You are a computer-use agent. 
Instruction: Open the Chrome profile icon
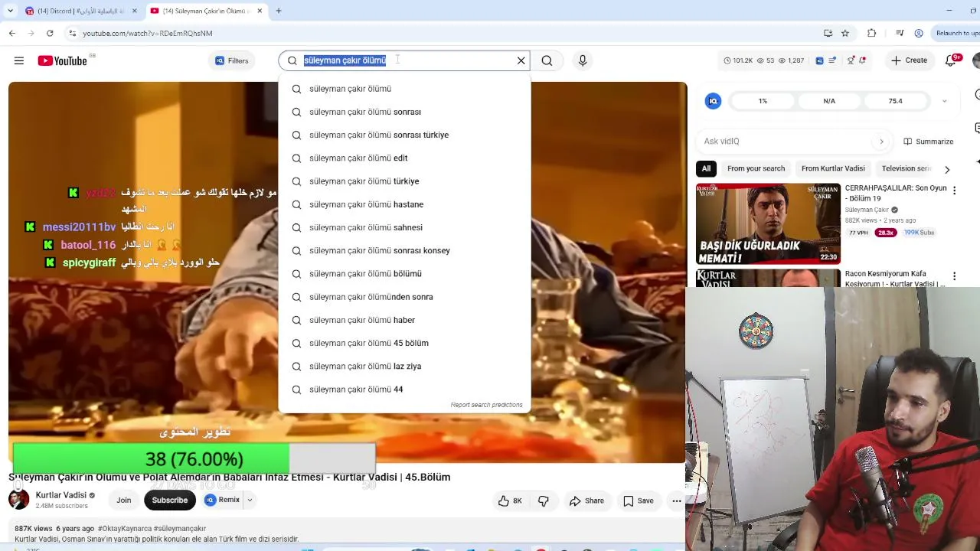pos(919,33)
